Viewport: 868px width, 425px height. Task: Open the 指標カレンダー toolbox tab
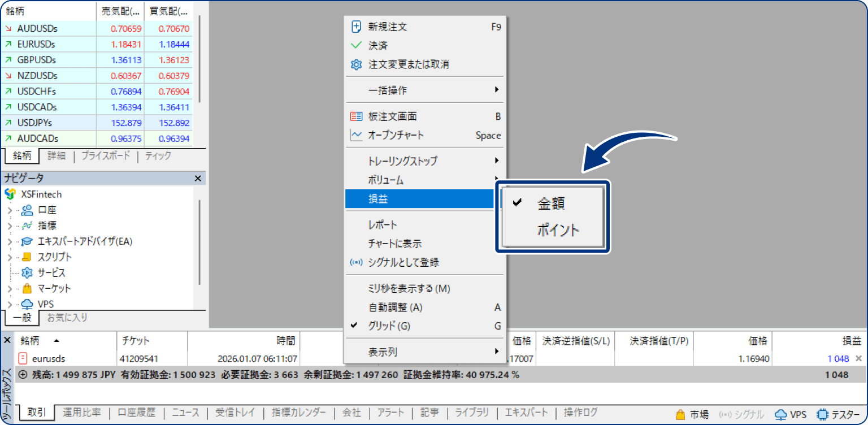[299, 413]
